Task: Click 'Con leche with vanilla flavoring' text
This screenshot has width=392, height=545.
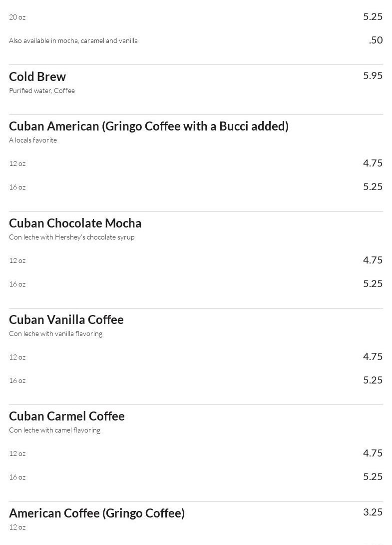Action: [55, 333]
